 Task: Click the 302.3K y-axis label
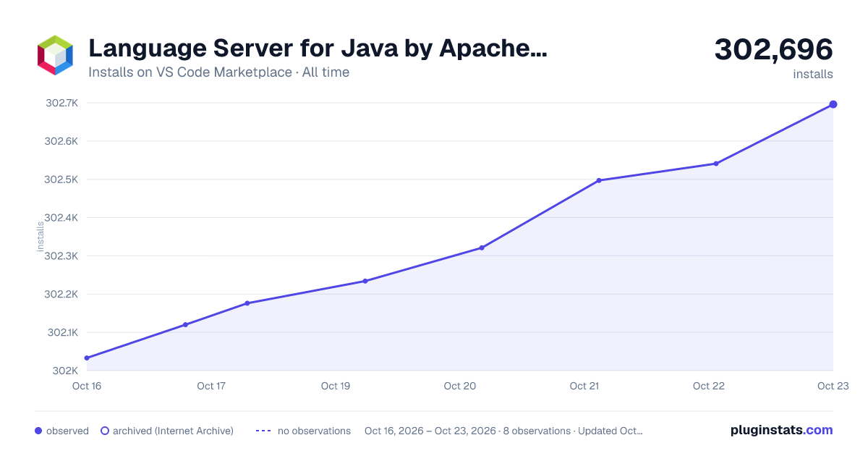pyautogui.click(x=61, y=256)
